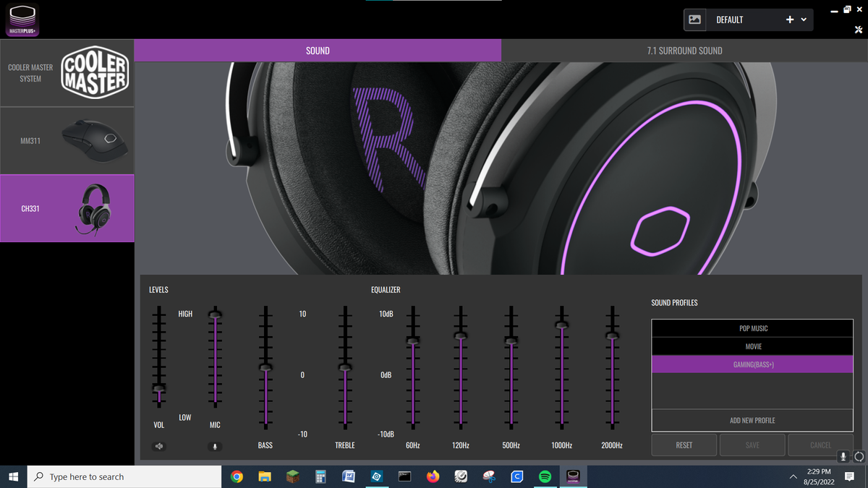Open the Command Prompt taskbar icon
Screen dimensions: 868x488
tap(405, 476)
